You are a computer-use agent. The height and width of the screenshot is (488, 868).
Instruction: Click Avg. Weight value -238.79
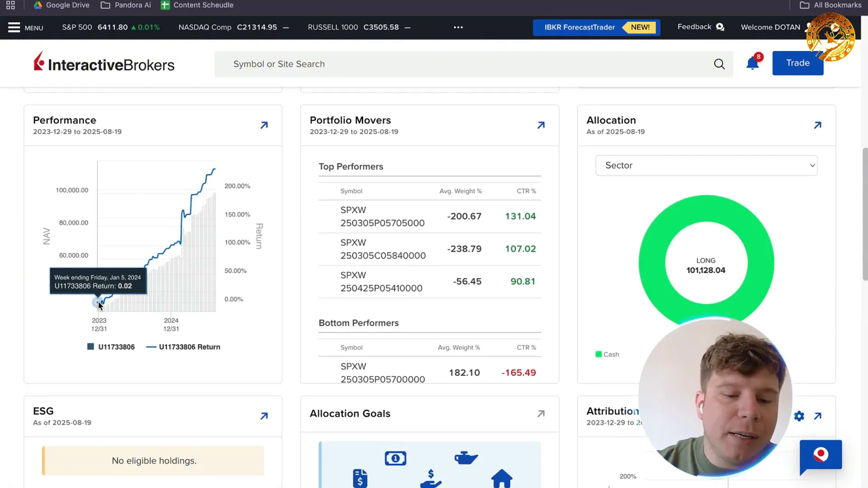(x=464, y=249)
